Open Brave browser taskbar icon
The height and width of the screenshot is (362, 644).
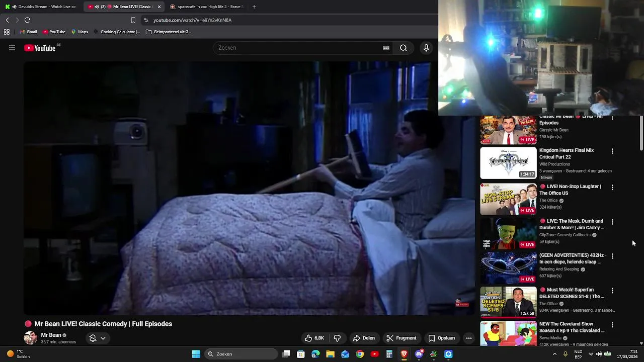point(404,354)
